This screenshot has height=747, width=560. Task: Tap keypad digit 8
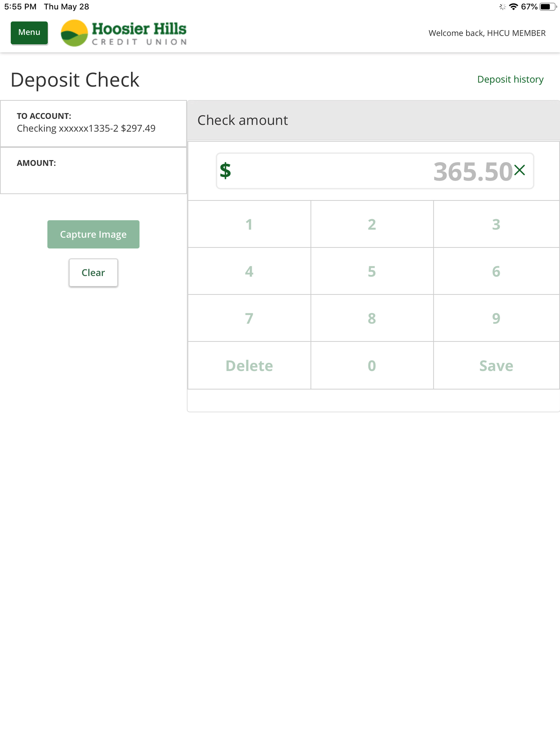pyautogui.click(x=372, y=318)
